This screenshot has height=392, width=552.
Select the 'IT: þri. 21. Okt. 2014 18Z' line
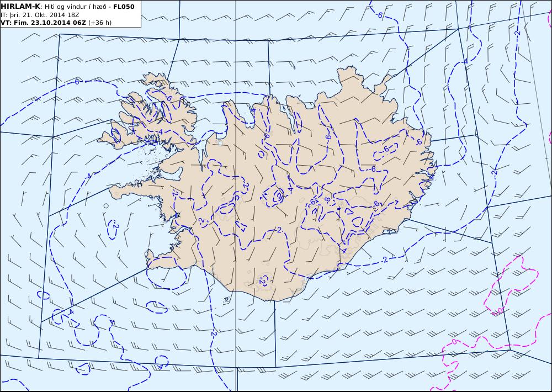tap(40, 15)
